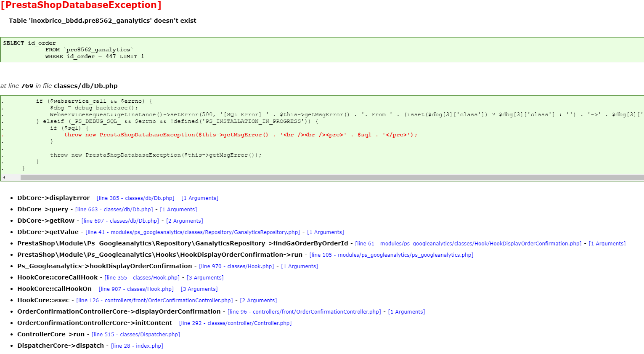Click the HookDisplayOrderConfirmation->run function name
644x354 pixels.
click(160, 255)
